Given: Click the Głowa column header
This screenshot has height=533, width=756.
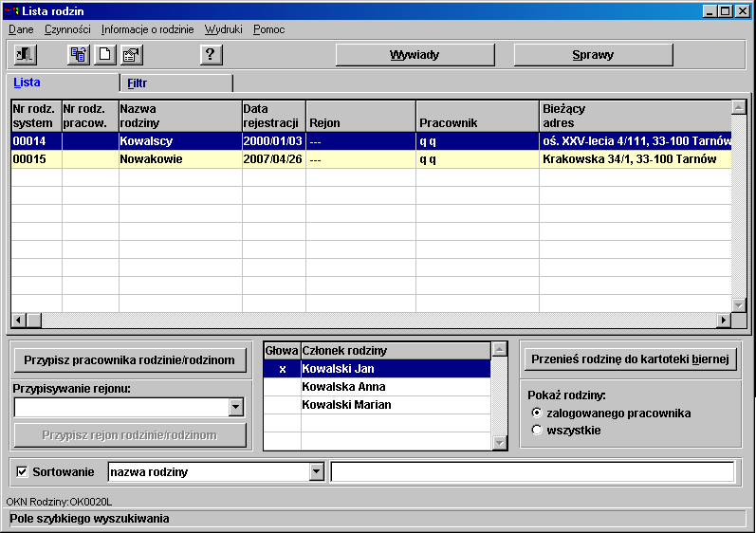Looking at the screenshot, I should pyautogui.click(x=282, y=351).
